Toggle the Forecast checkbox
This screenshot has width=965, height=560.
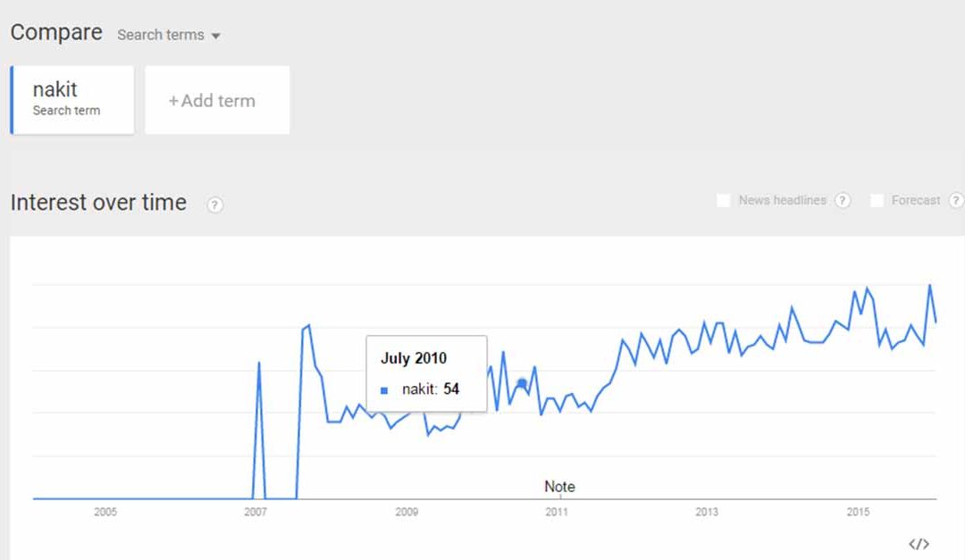click(x=877, y=201)
